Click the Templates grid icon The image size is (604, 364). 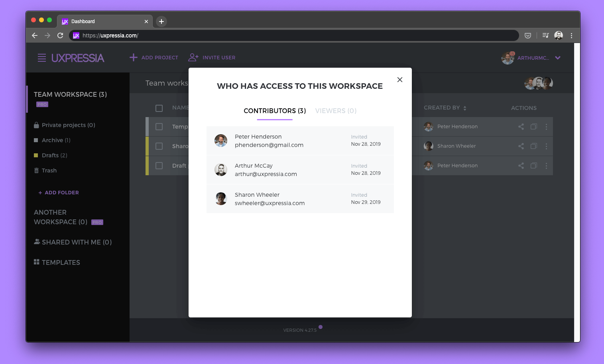pos(37,262)
